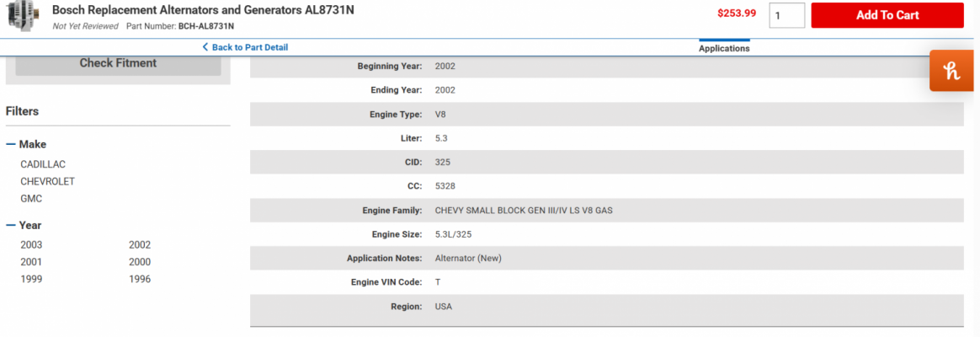Click the Back to Part Detail chevron
This screenshot has width=980, height=337.
pyautogui.click(x=205, y=47)
